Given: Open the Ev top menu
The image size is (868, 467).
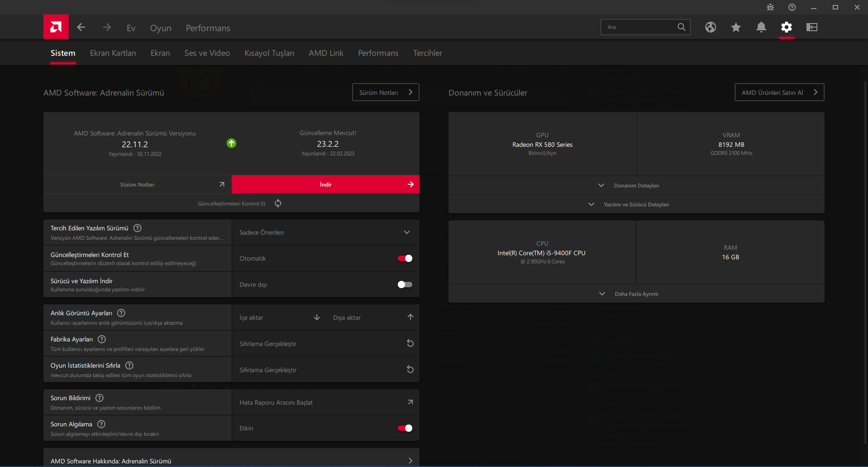Looking at the screenshot, I should (131, 28).
